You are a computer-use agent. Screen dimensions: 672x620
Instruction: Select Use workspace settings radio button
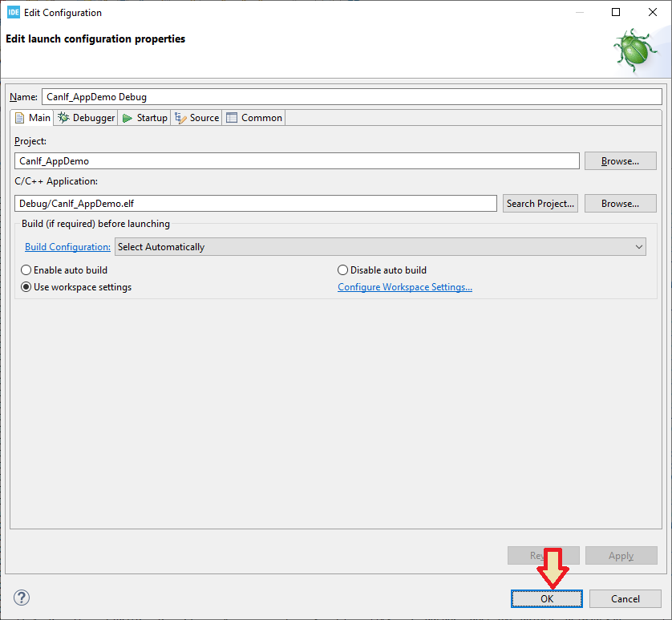76,287
